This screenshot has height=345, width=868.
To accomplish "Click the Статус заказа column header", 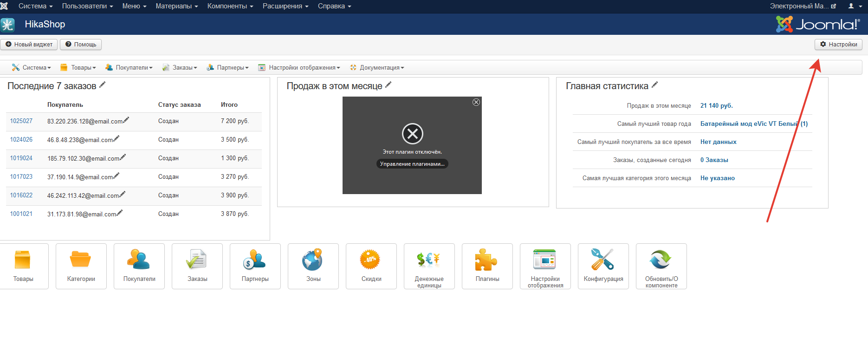I will click(x=180, y=104).
